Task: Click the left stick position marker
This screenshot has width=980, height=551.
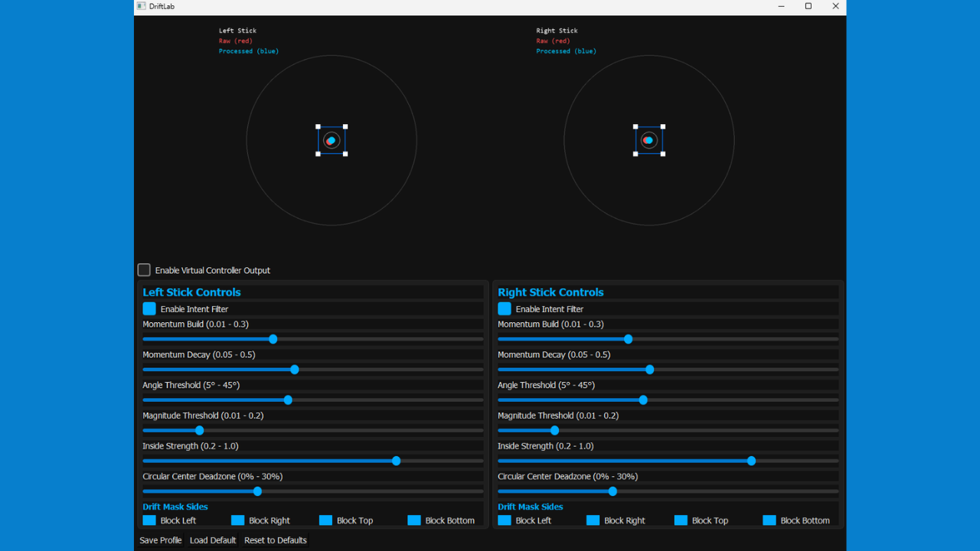Action: (331, 140)
